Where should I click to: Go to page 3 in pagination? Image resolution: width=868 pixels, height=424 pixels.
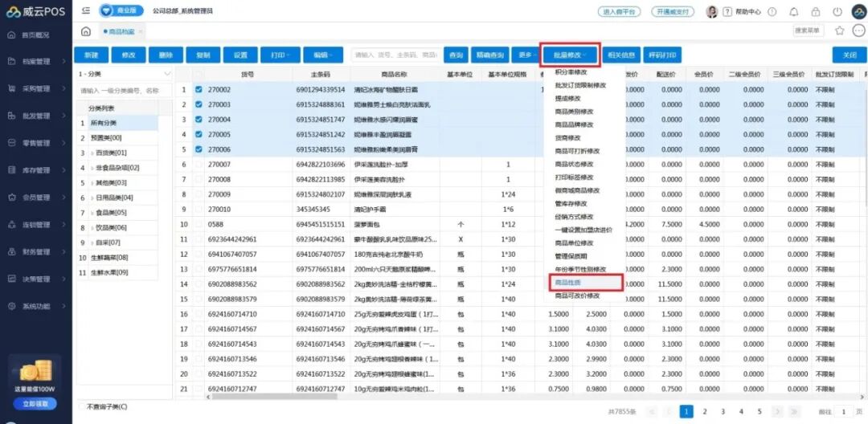tap(723, 411)
